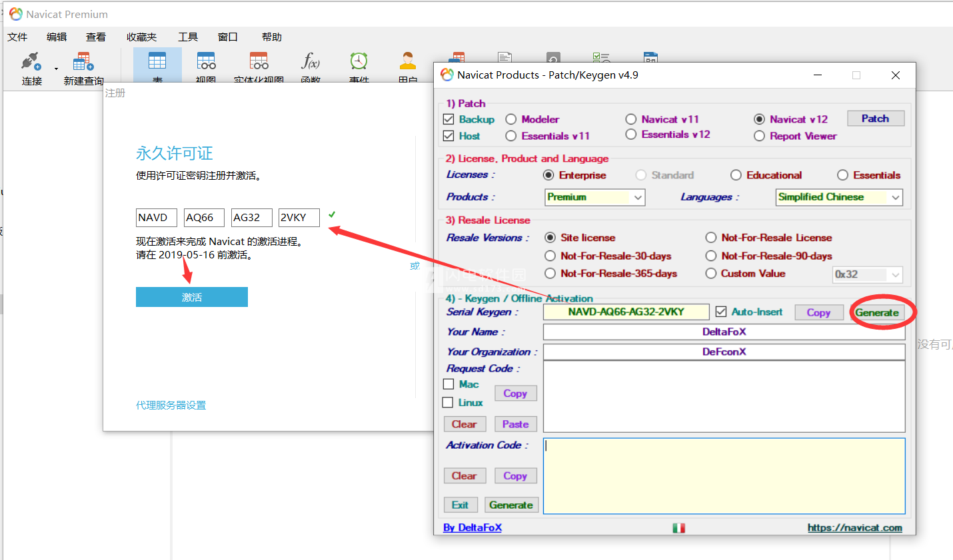Screen dimensions: 953x560
Task: Select the Essentials license radio button
Action: click(x=842, y=175)
